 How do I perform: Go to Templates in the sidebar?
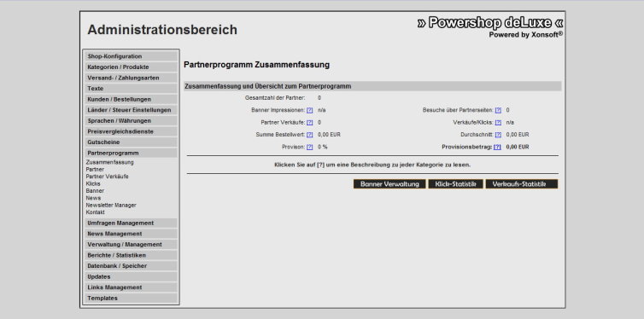tap(131, 298)
